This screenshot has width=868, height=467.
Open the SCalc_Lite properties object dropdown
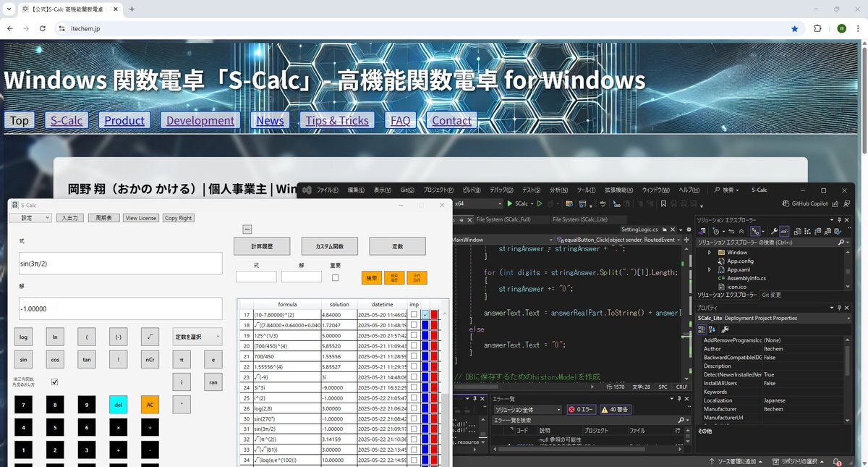848,318
